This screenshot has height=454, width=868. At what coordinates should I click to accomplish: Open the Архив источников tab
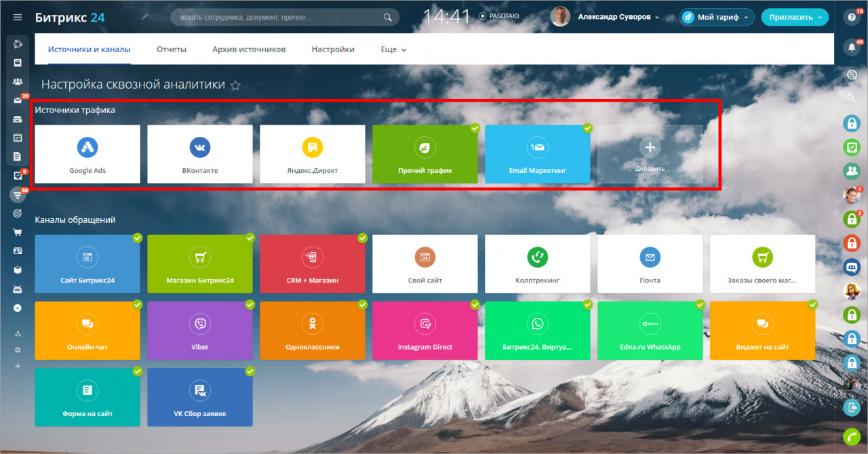point(249,49)
